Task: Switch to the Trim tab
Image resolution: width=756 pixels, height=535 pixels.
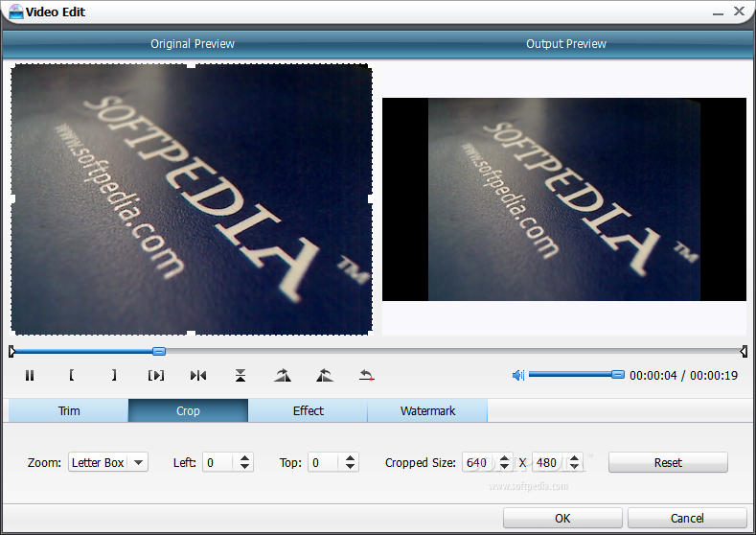Action: point(68,410)
